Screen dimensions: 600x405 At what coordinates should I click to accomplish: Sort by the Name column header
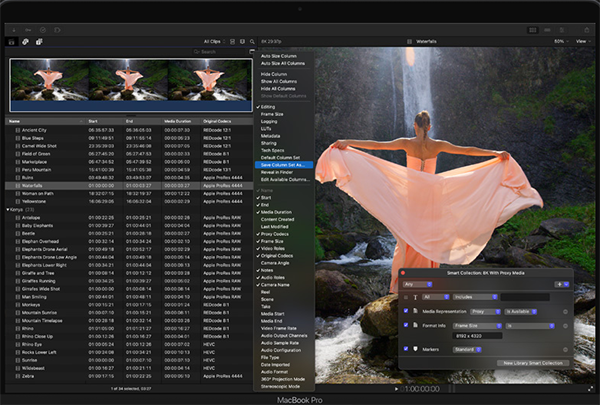(46, 121)
